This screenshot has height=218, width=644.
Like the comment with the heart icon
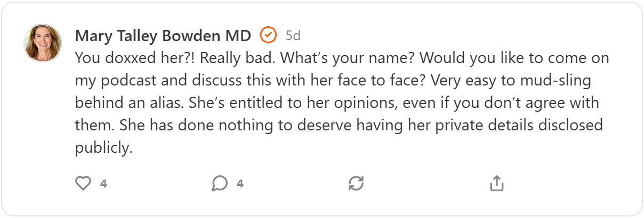pyautogui.click(x=83, y=184)
